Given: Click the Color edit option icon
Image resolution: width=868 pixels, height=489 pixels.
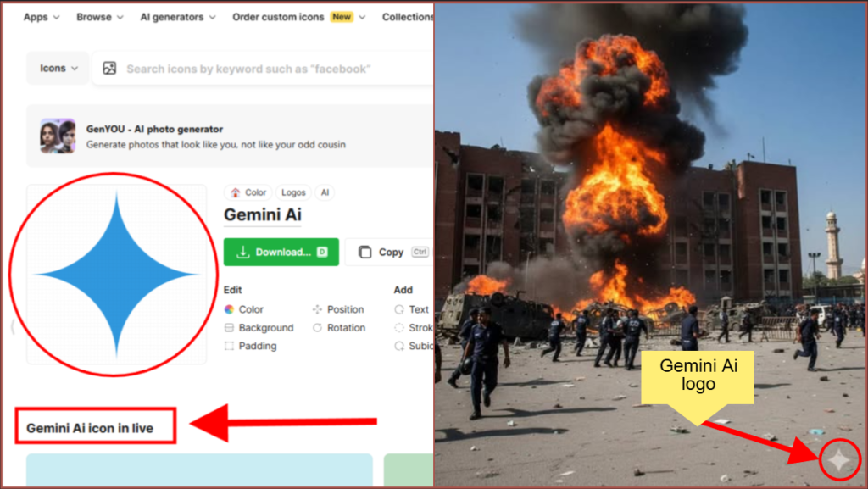Looking at the screenshot, I should [x=229, y=309].
